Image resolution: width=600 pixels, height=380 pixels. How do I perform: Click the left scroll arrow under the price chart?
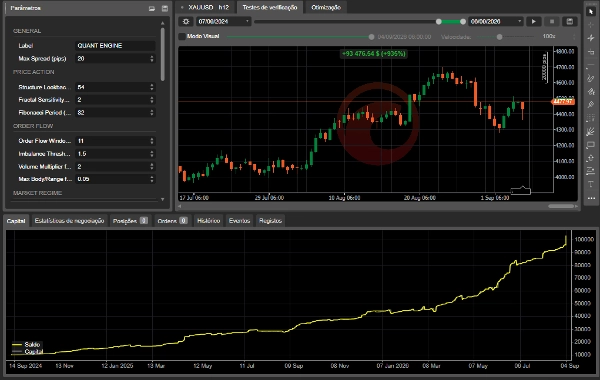coord(180,206)
